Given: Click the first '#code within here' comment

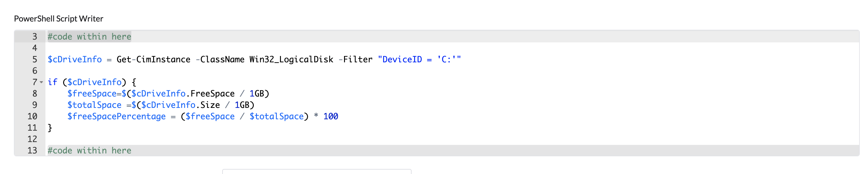Looking at the screenshot, I should tap(89, 36).
